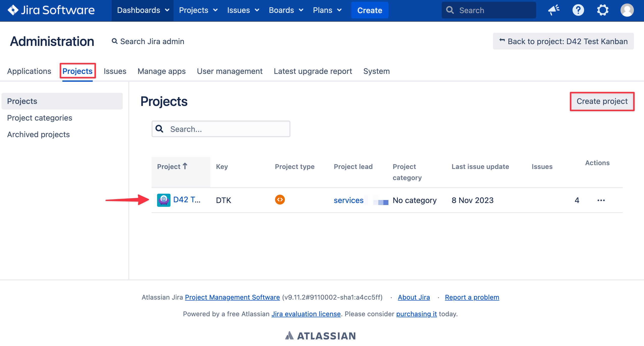The width and height of the screenshot is (644, 346).
Task: Open Archived projects in sidebar
Action: (38, 134)
